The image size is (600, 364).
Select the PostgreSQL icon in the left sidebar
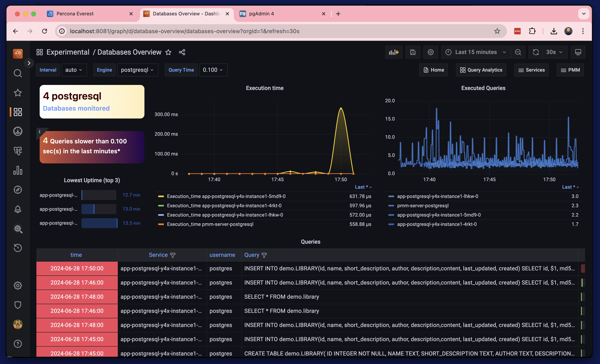click(x=18, y=150)
